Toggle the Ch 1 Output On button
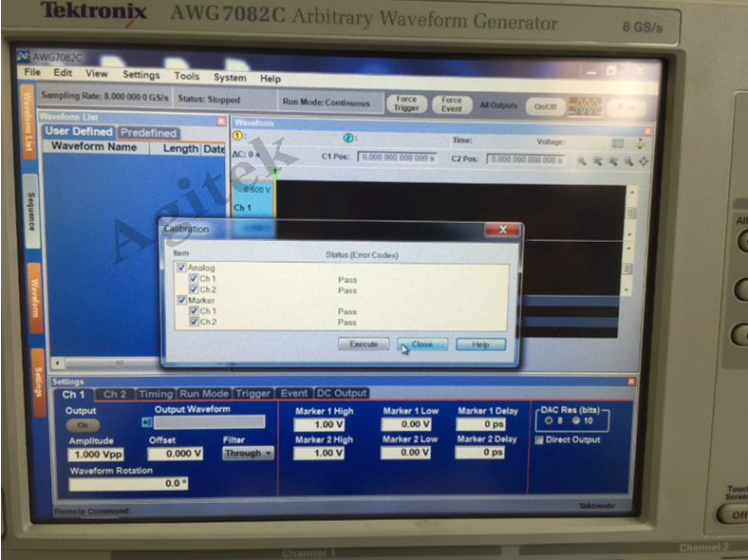Screen dimensions: 748x560 pyautogui.click(x=83, y=425)
